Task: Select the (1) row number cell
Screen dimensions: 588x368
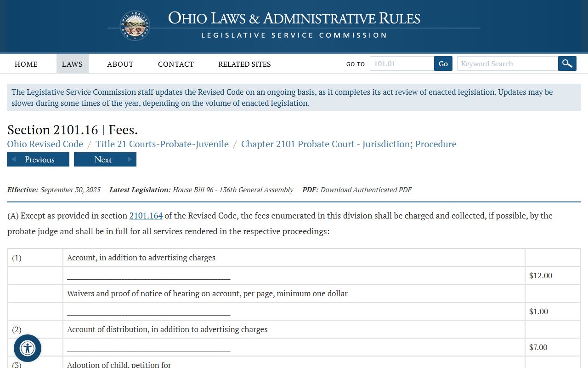Action: coord(35,258)
